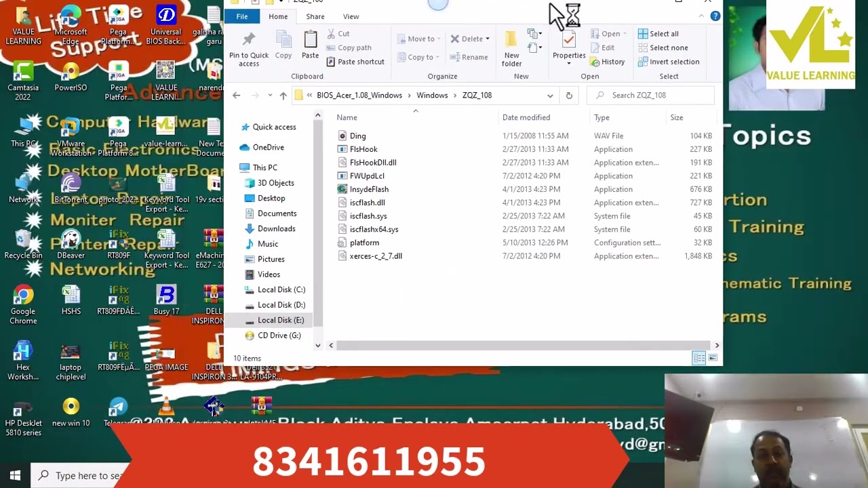The width and height of the screenshot is (868, 488).
Task: Expand address bar history dropdown
Action: (x=550, y=96)
